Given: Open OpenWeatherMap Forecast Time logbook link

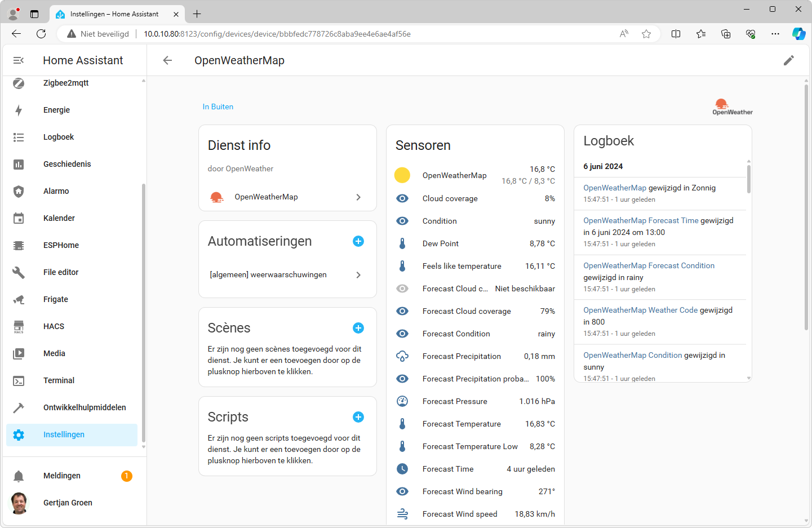Looking at the screenshot, I should (x=641, y=220).
